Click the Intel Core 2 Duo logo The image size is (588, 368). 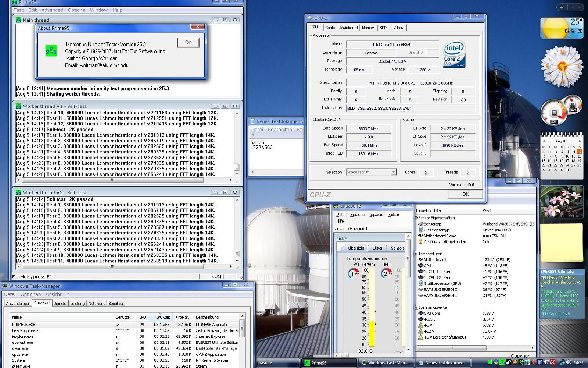point(454,54)
